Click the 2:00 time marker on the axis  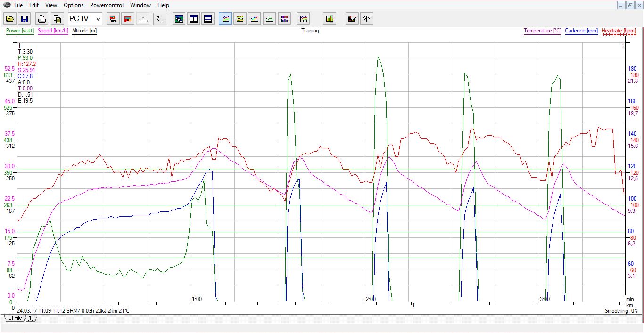coord(371,299)
